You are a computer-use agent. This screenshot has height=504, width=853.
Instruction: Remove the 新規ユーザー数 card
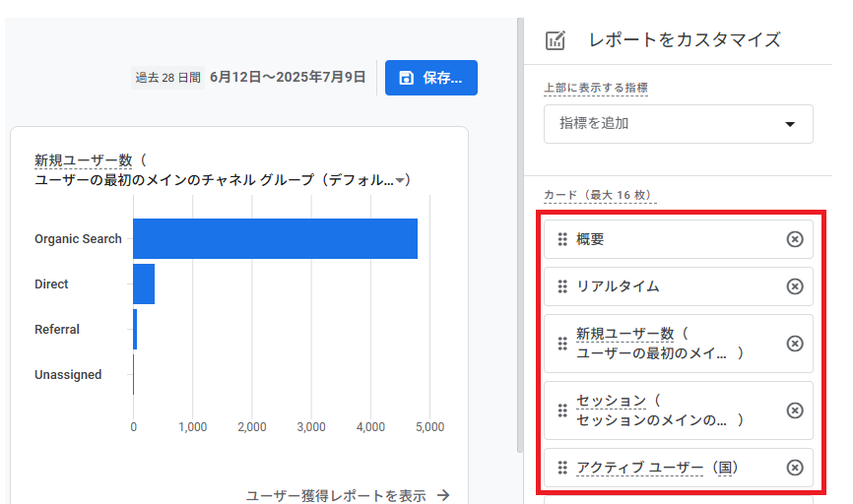pos(794,344)
